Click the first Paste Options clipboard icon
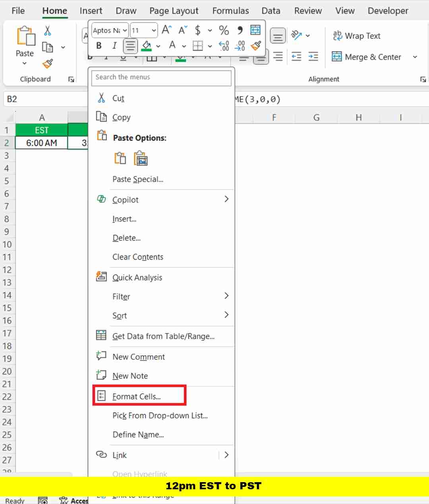Screen dimensions: 429x504 [120, 158]
